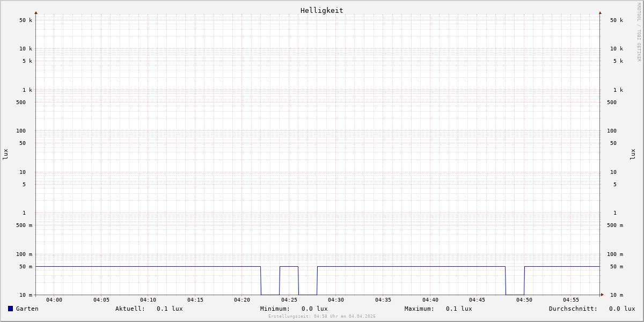This screenshot has height=322, width=644.
Task: Click the Garten legend label
Action: tap(27, 309)
